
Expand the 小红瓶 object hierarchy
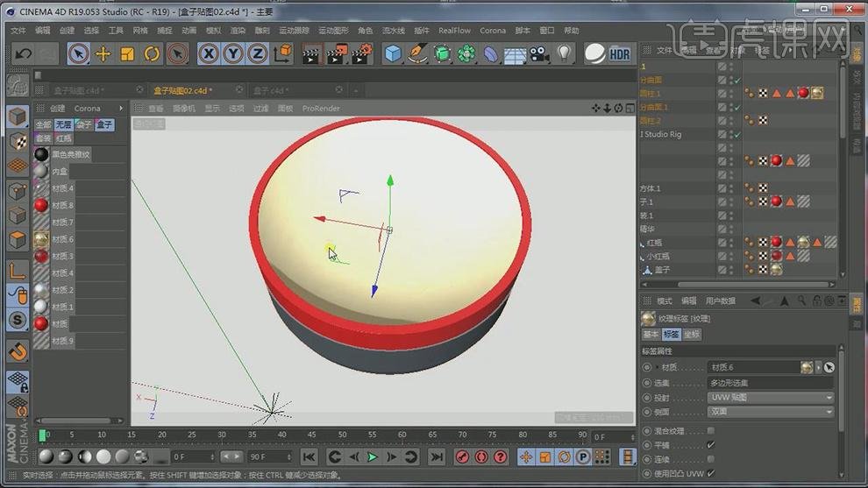(642, 257)
